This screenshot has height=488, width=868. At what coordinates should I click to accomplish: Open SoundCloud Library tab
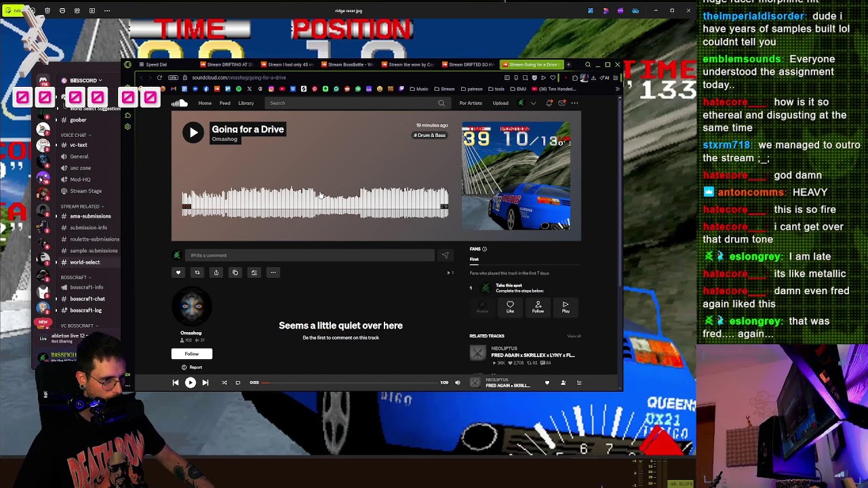(x=245, y=103)
